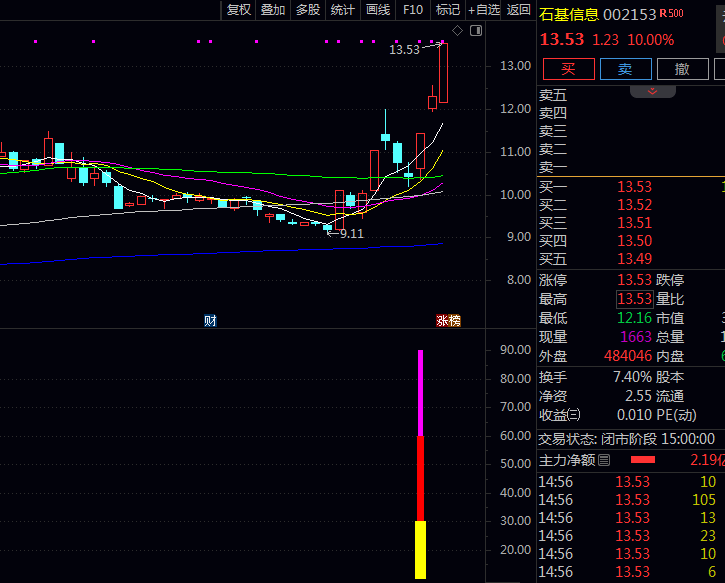Click the PE(动) label
This screenshot has width=725, height=583.
point(676,415)
